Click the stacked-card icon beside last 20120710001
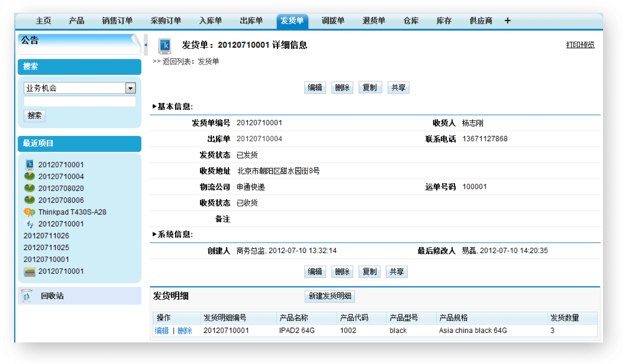Viewport: 630px width, 364px height. (30, 272)
